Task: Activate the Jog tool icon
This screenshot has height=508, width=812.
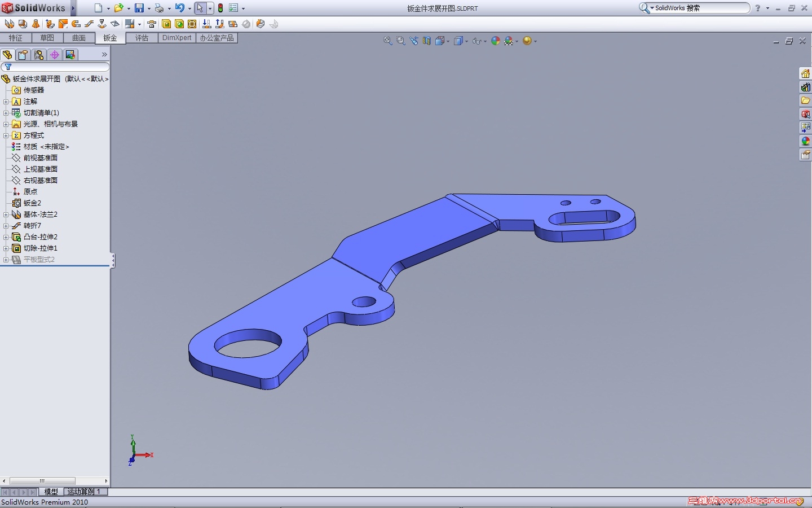Action: point(89,24)
